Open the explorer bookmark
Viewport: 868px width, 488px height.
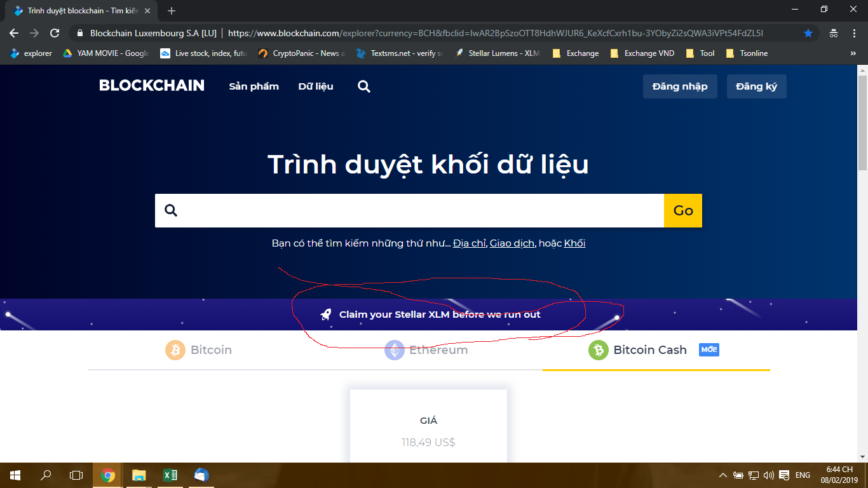click(x=31, y=53)
